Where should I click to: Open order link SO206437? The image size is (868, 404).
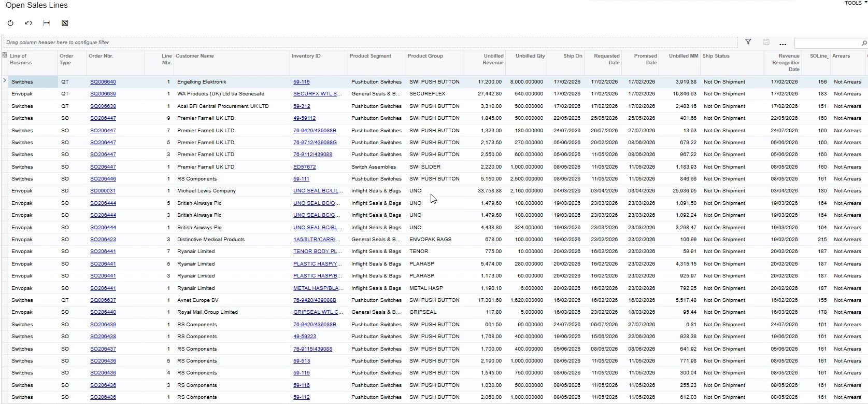tap(103, 349)
